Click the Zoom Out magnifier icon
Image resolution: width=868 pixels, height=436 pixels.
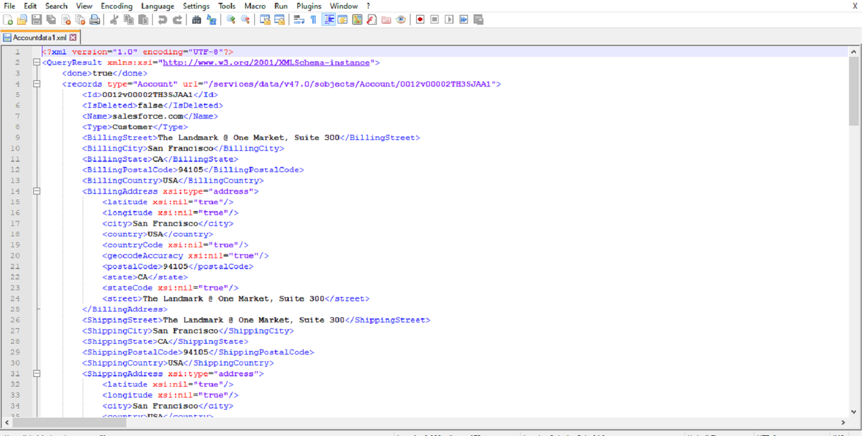pyautogui.click(x=245, y=20)
